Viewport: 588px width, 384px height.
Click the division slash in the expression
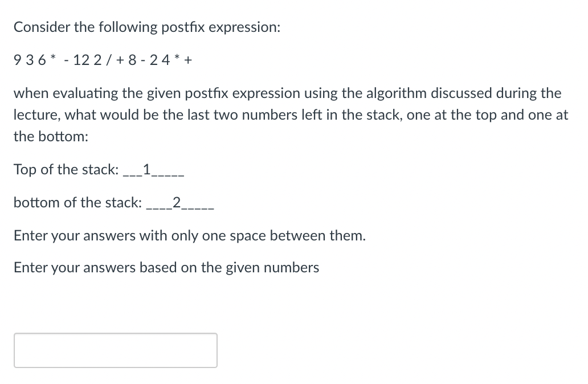pyautogui.click(x=109, y=60)
